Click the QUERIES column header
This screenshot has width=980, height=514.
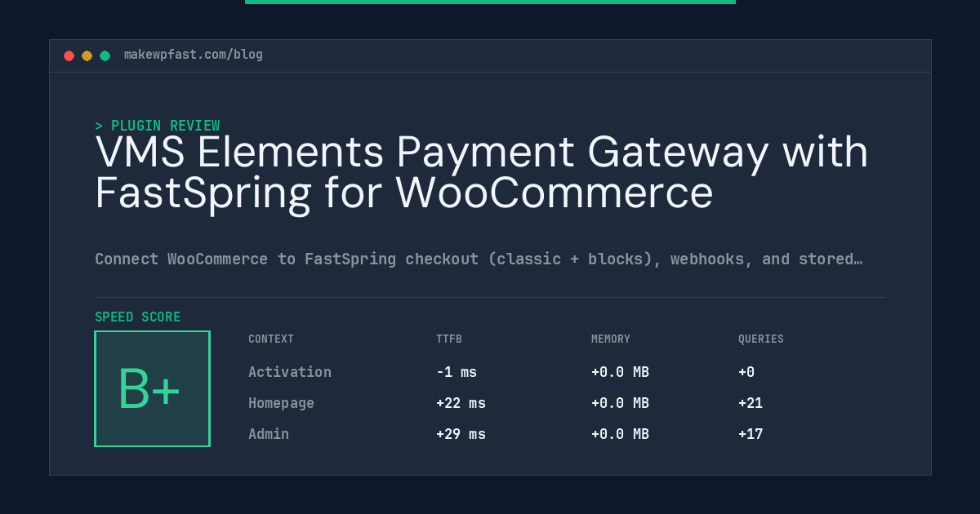[761, 339]
